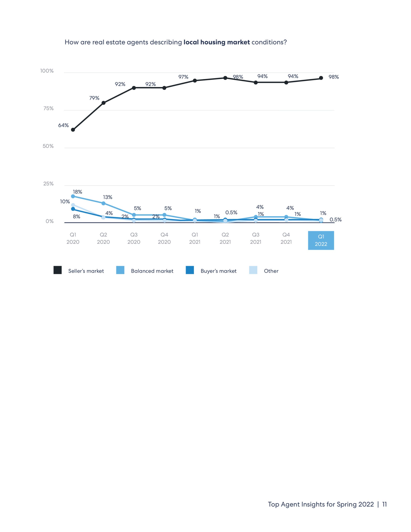Screen dimensions: 411x532
Task: Click the 100% y-axis label
Action: [x=47, y=71]
